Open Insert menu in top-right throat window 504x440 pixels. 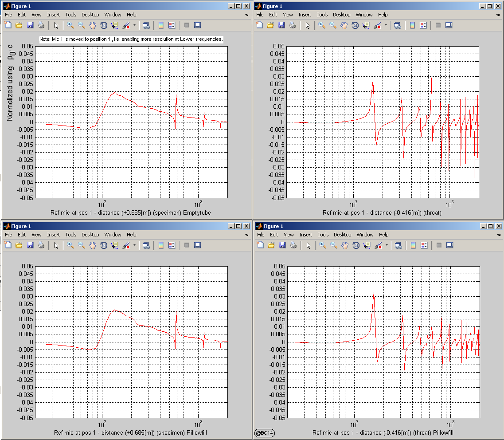point(305,15)
